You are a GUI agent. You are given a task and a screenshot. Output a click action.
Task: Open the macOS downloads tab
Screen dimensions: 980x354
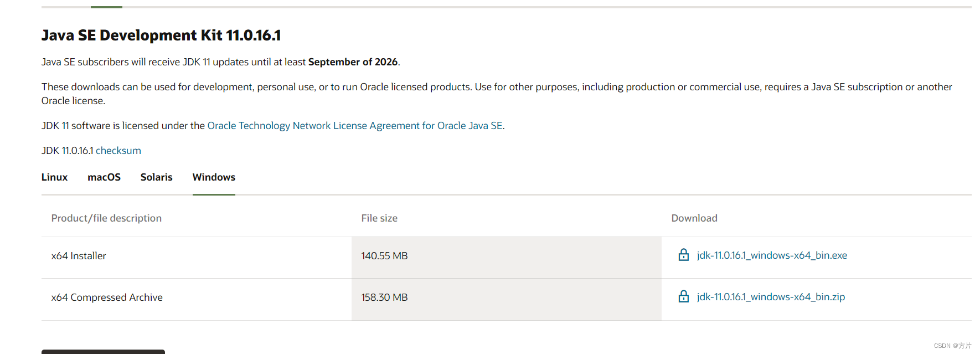pos(104,177)
